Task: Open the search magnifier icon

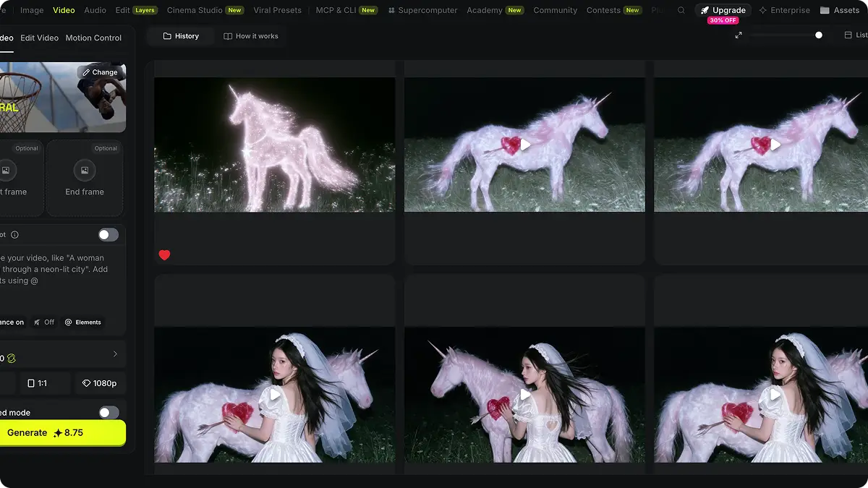Action: pyautogui.click(x=681, y=10)
